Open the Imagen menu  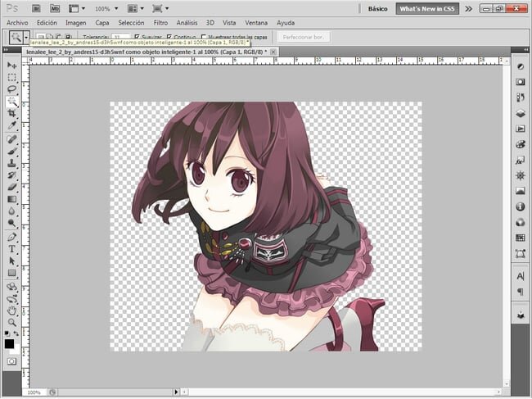point(75,23)
